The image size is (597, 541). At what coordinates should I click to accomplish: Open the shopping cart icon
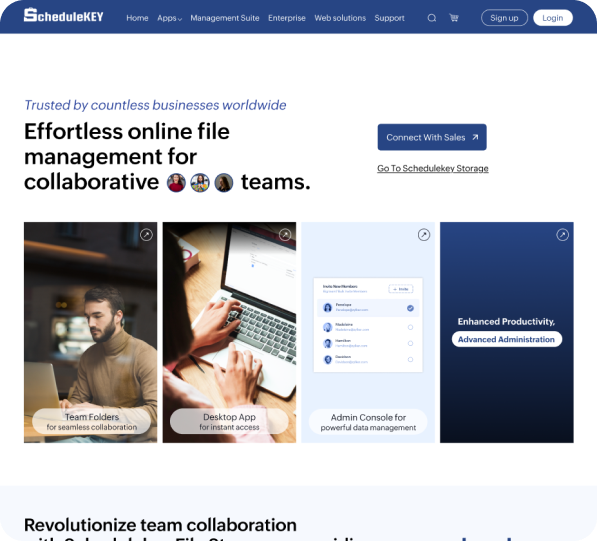[453, 18]
